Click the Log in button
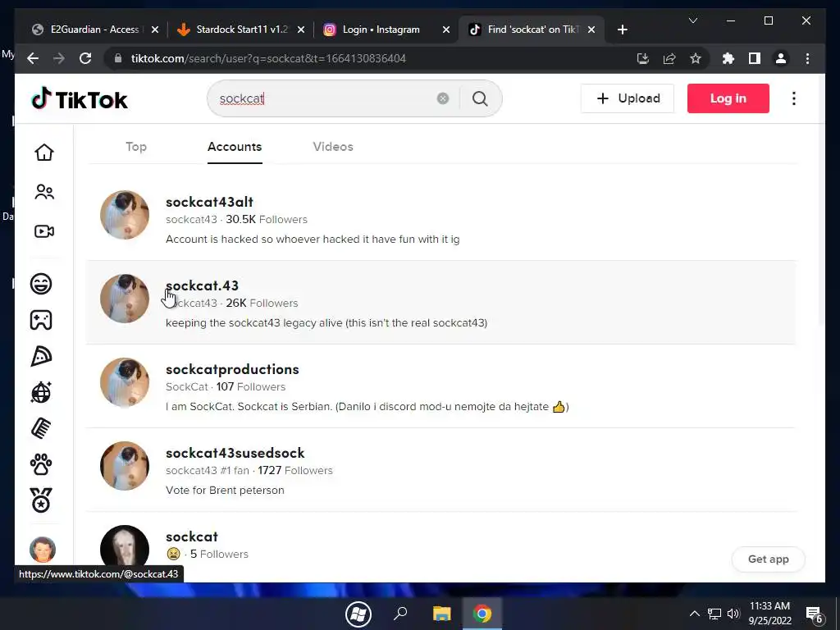The width and height of the screenshot is (840, 630). (728, 98)
